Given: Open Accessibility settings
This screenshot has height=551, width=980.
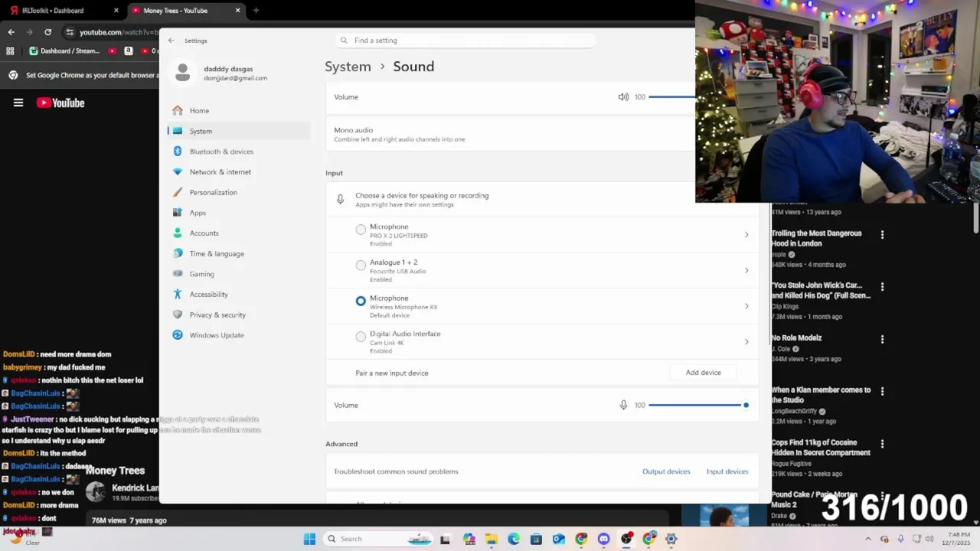Looking at the screenshot, I should pos(238,295).
